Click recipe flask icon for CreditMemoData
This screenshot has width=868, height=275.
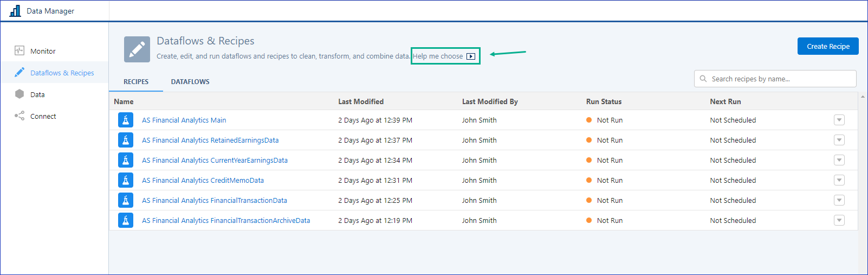(126, 180)
